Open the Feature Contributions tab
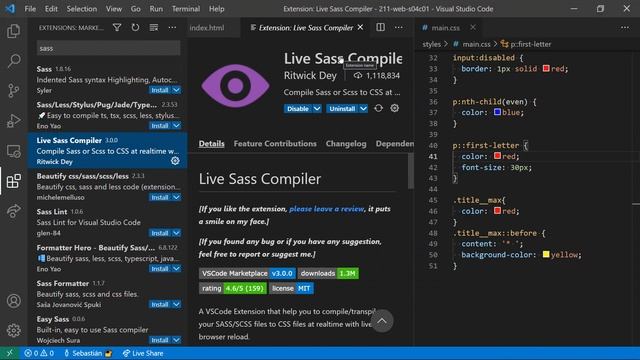Viewport: 640px width, 360px height. [x=275, y=144]
